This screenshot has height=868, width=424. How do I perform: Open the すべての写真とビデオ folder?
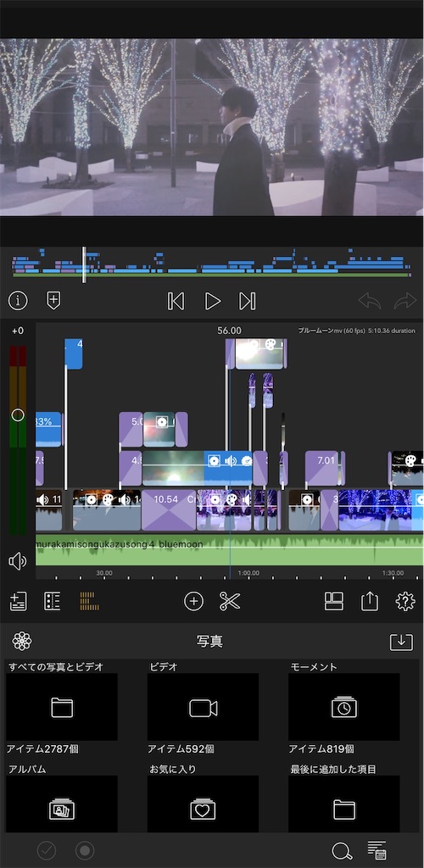click(62, 707)
